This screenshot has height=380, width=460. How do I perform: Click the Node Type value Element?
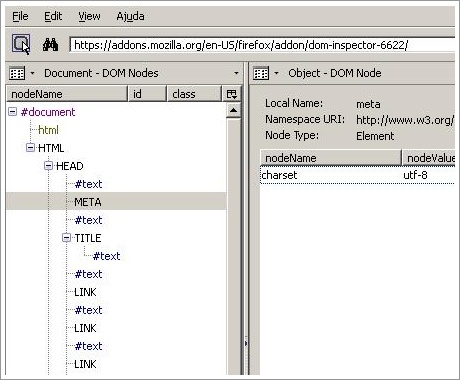[375, 136]
